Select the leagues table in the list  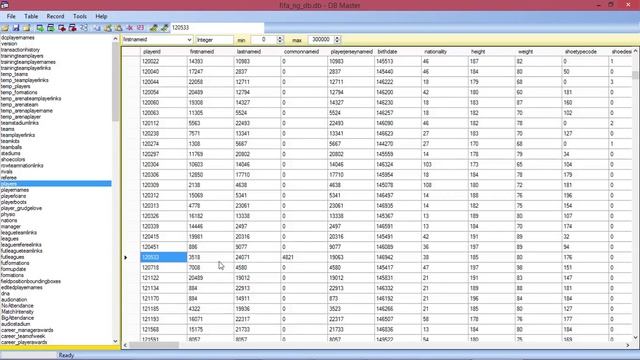[x=9, y=239]
